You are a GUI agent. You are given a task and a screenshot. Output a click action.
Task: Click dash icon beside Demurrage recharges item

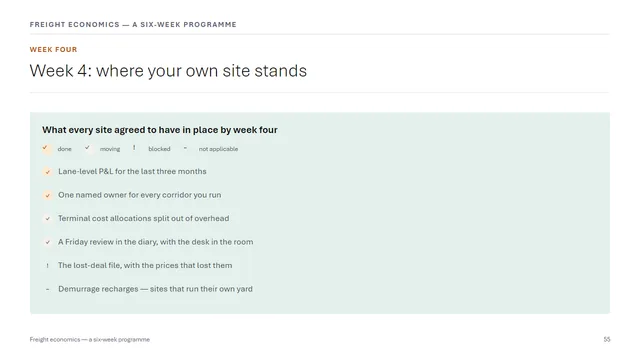point(47,289)
